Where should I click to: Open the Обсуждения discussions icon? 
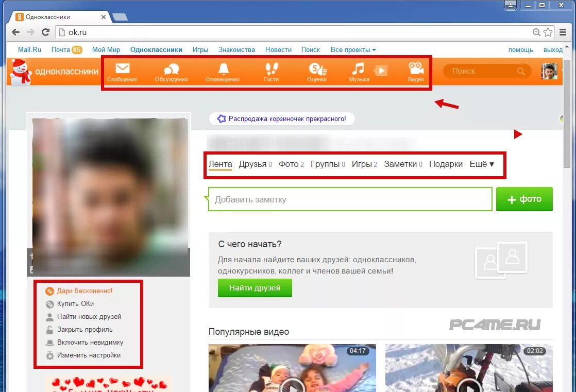pos(171,72)
